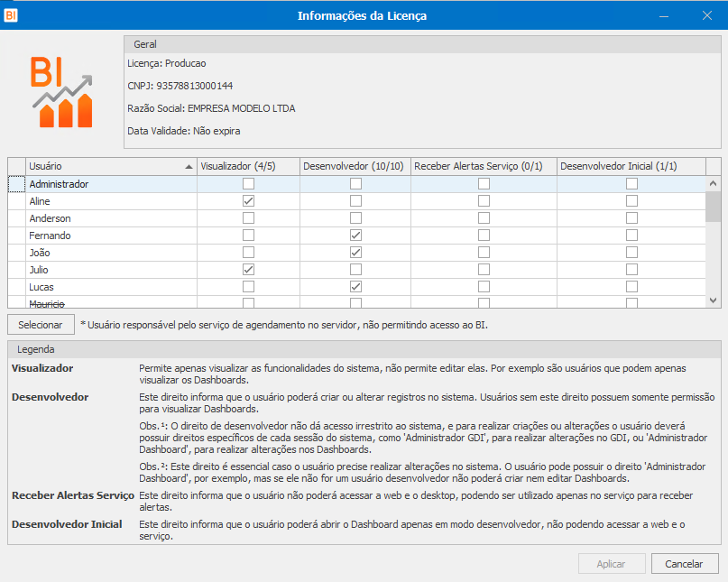The image size is (728, 582).
Task: Select the Julio user row
Action: (x=356, y=270)
